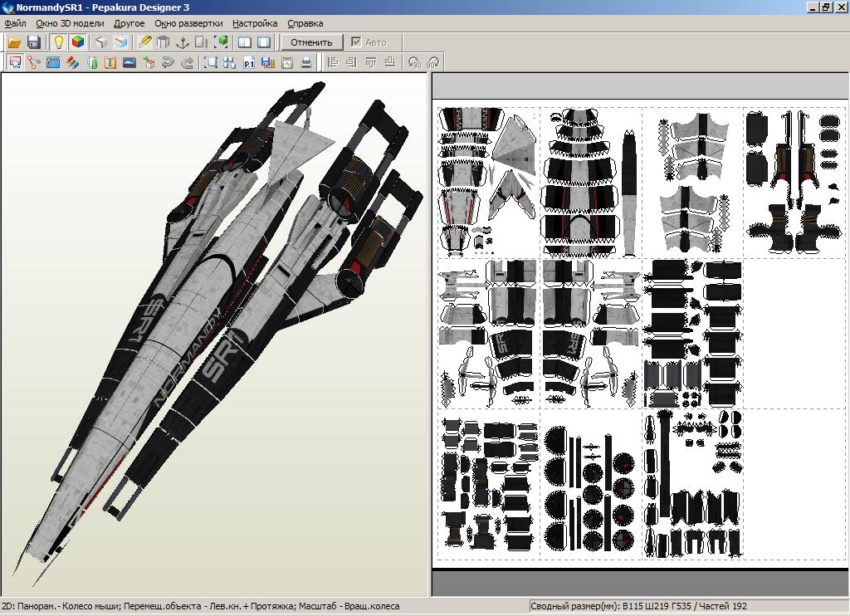The height and width of the screenshot is (616, 850).
Task: Open the Файл menu
Action: [x=15, y=23]
